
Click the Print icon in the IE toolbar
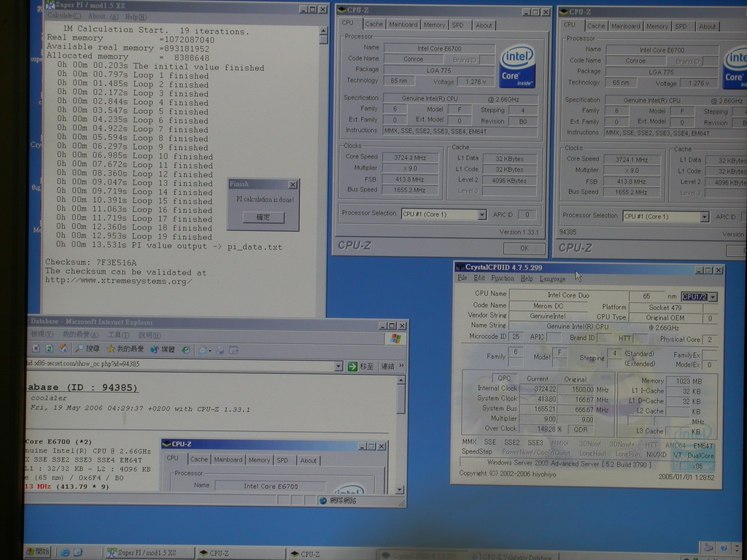tap(220, 351)
